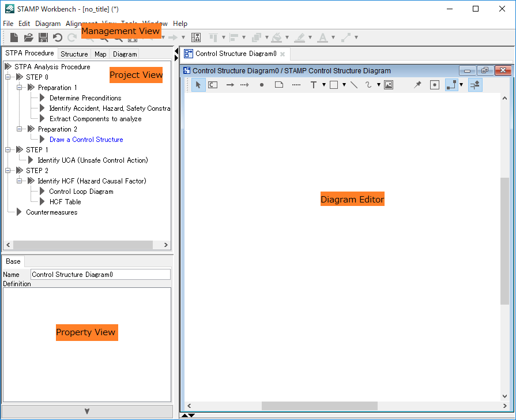Switch to the Diagram tab in project view
516x420 pixels.
point(125,54)
